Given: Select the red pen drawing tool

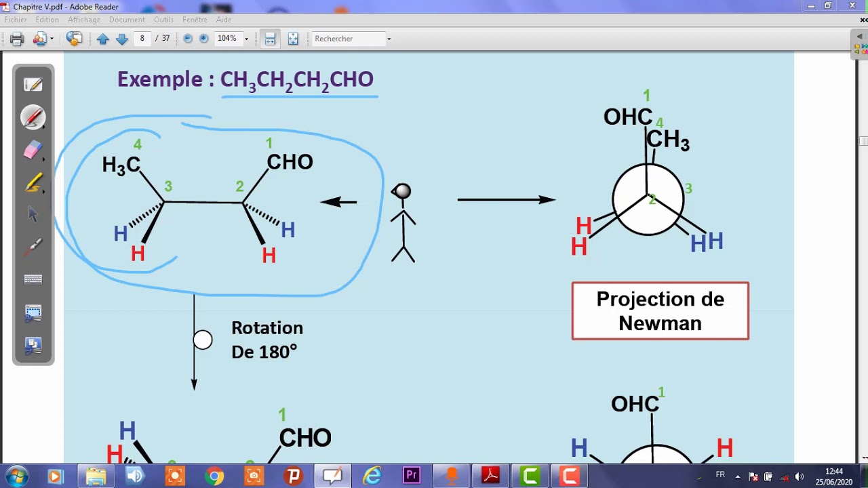Looking at the screenshot, I should (x=33, y=117).
